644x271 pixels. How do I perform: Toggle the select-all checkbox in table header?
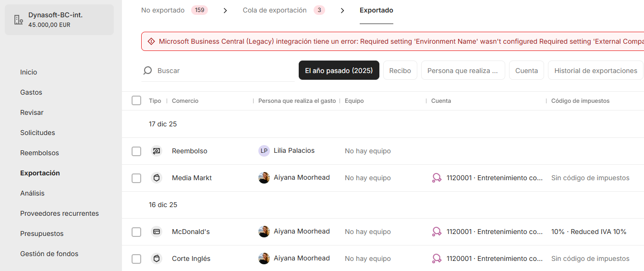coord(136,101)
